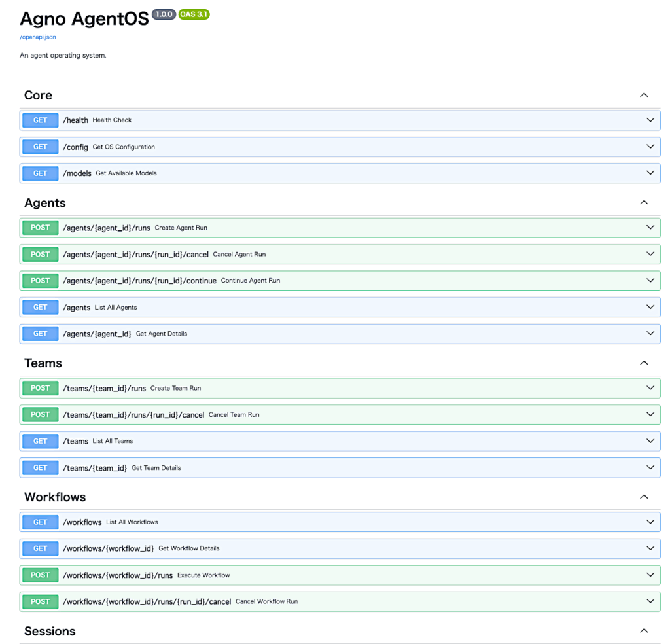Click the 1.0.0 version badge
This screenshot has height=644, width=670.
pos(164,14)
